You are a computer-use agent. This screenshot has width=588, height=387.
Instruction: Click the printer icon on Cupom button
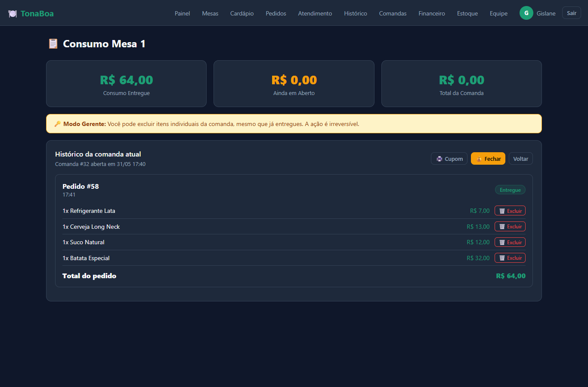(439, 159)
